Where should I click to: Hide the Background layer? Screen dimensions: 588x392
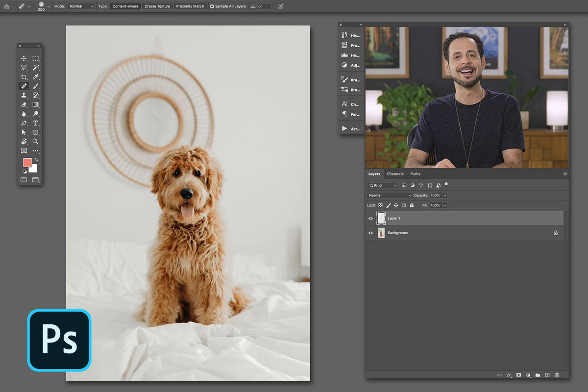coord(371,233)
